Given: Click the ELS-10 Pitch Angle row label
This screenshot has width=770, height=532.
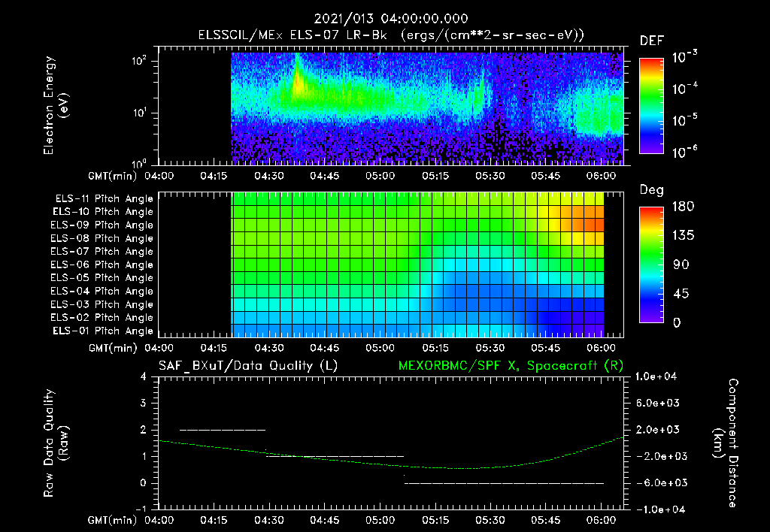Looking at the screenshot, I should [103, 212].
